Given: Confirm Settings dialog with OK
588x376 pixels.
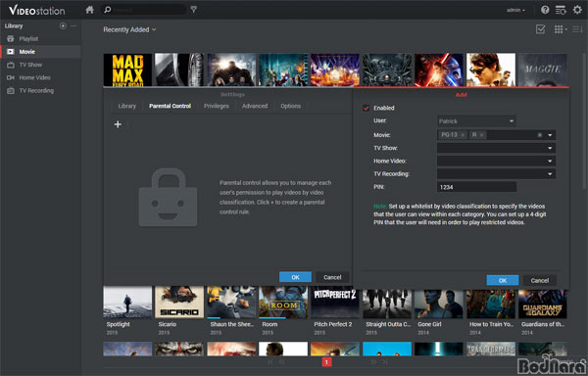Looking at the screenshot, I should point(296,277).
